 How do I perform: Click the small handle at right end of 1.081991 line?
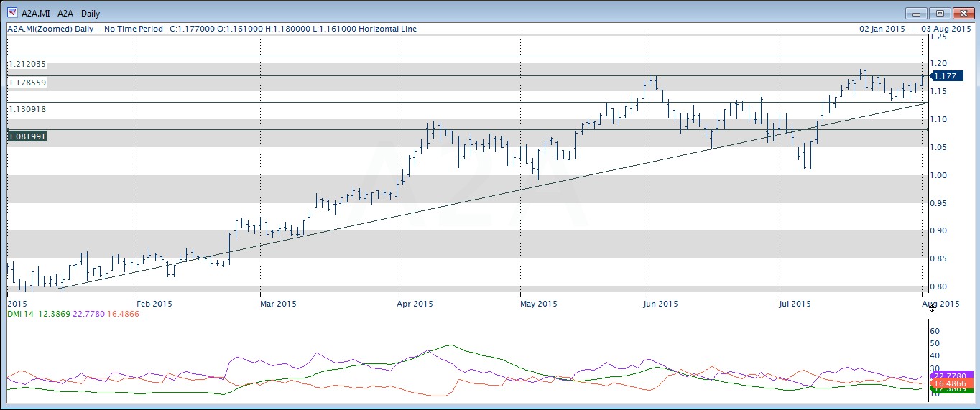[x=928, y=129]
